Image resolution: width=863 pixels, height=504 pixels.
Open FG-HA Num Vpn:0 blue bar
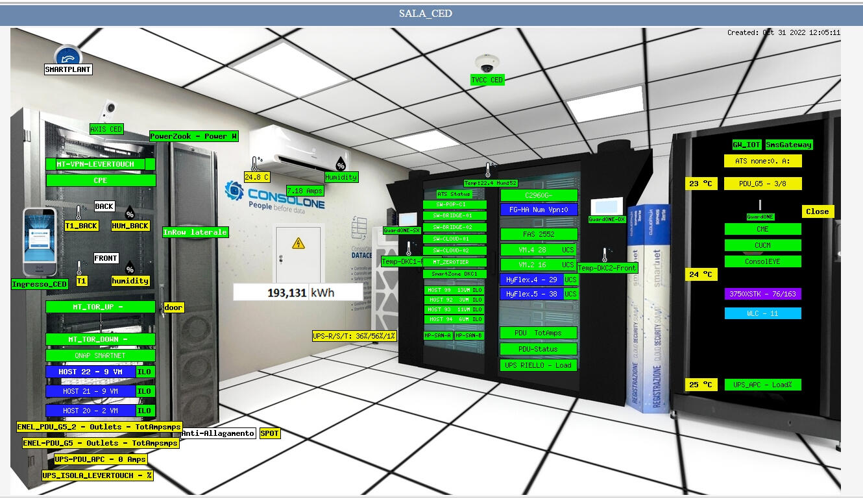click(x=539, y=210)
